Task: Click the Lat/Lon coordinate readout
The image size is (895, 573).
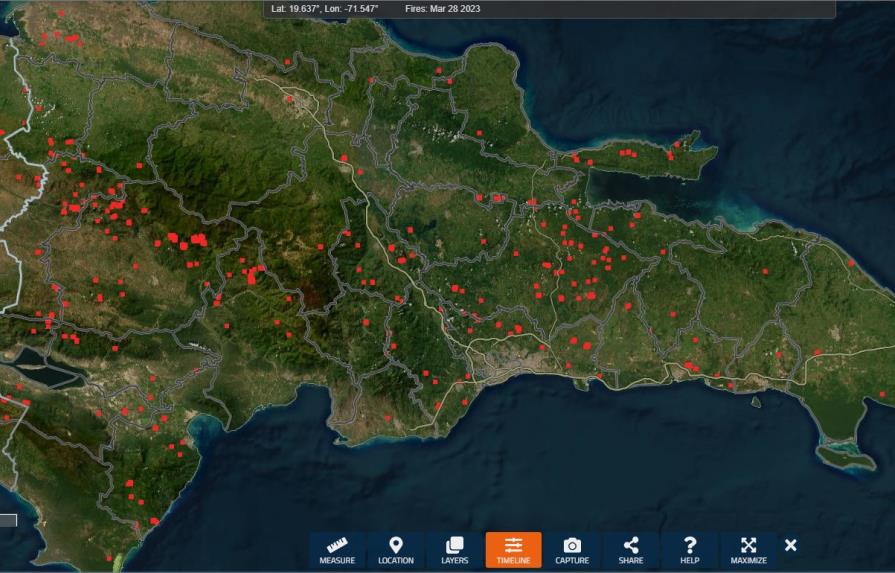Action: point(326,9)
